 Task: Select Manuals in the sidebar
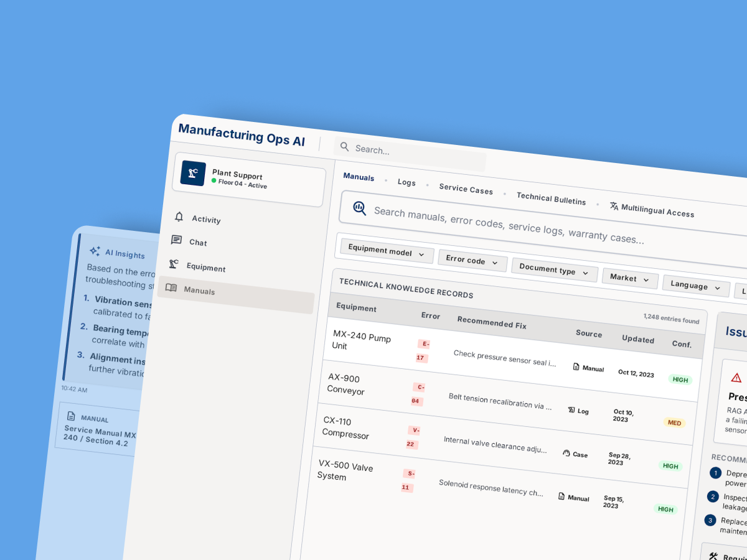point(236,295)
